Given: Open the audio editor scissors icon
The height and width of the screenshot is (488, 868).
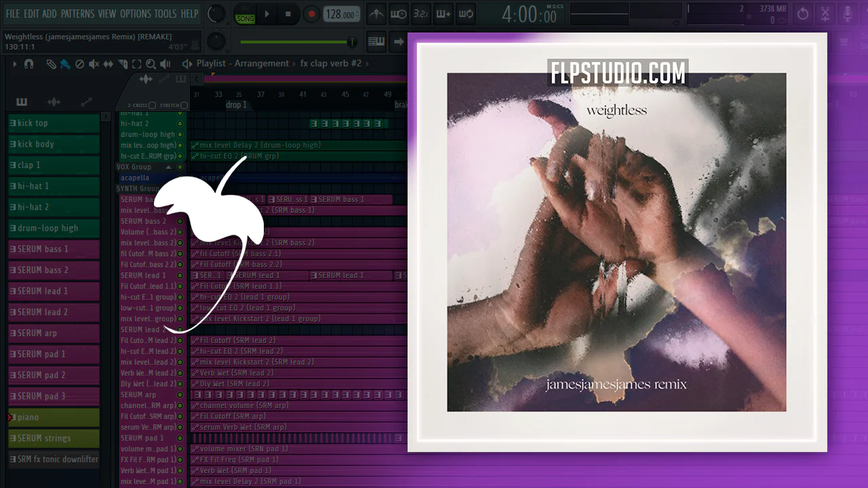Looking at the screenshot, I should [x=825, y=14].
